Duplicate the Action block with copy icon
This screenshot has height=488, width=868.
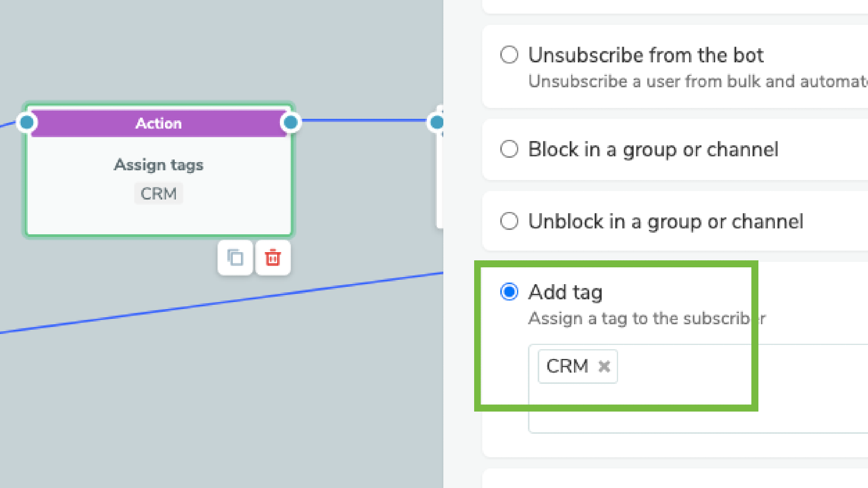click(235, 258)
